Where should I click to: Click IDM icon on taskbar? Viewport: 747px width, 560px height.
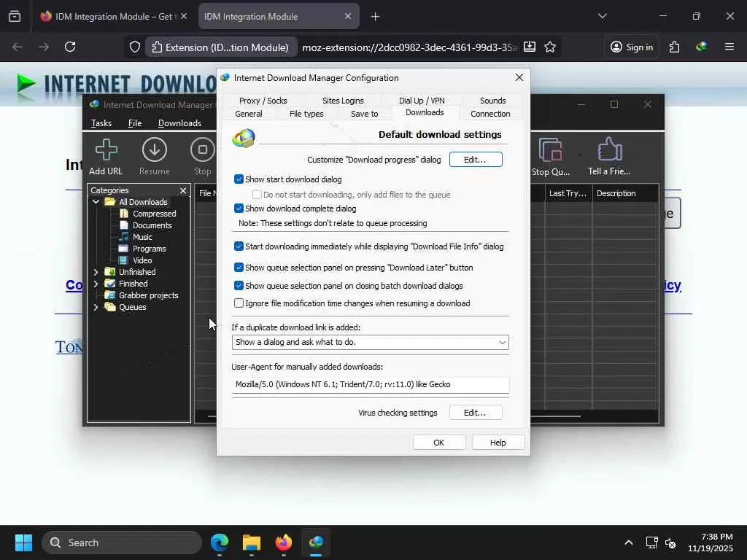click(x=316, y=542)
